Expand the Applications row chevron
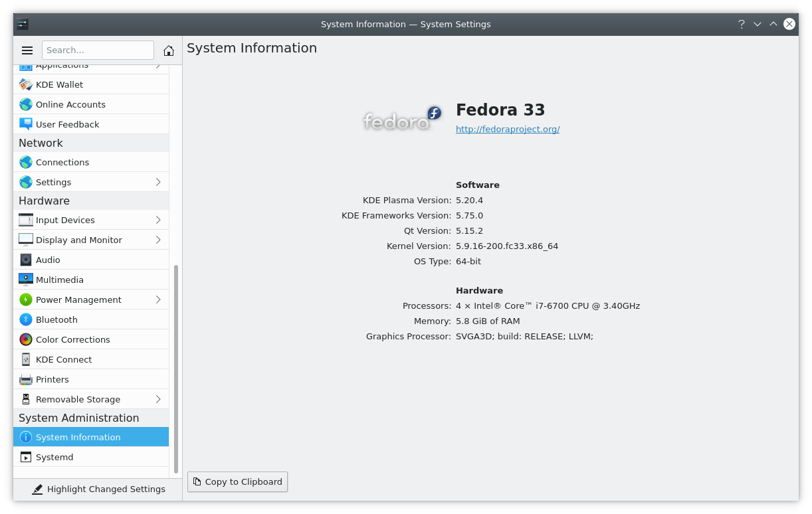This screenshot has width=812, height=514. pos(158,66)
